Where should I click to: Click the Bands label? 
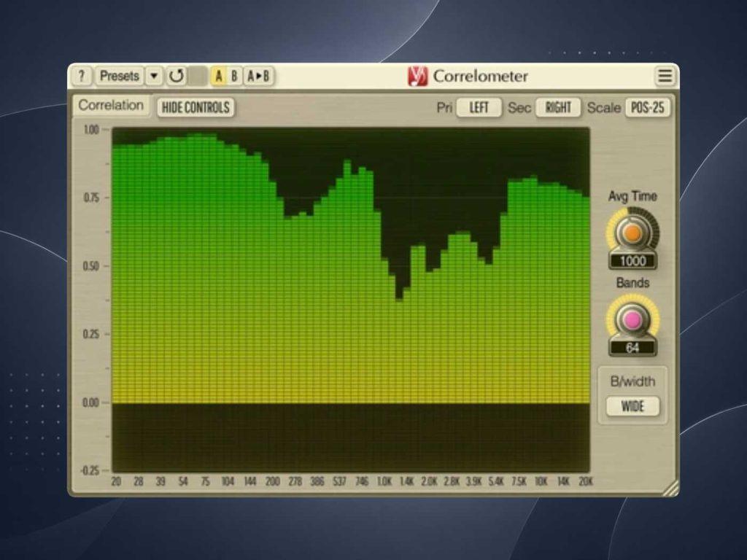(632, 283)
